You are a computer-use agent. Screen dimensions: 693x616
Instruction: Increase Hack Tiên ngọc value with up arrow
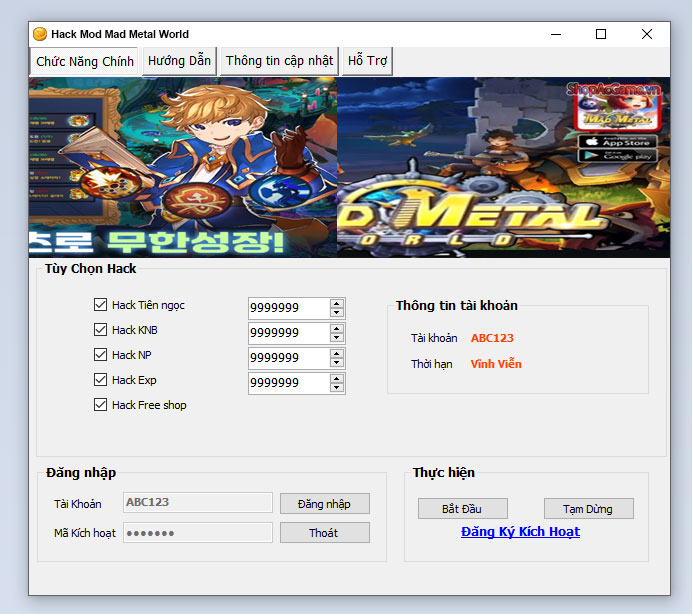337,304
